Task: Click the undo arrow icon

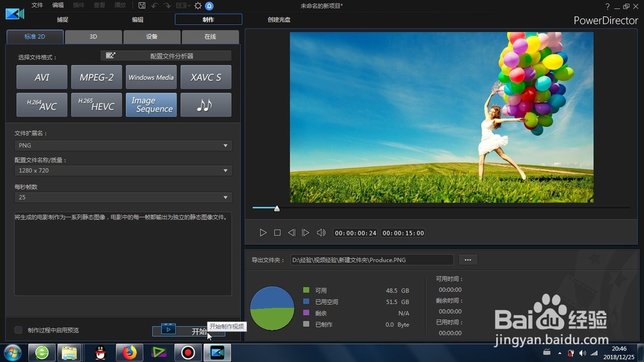Action: tap(155, 6)
